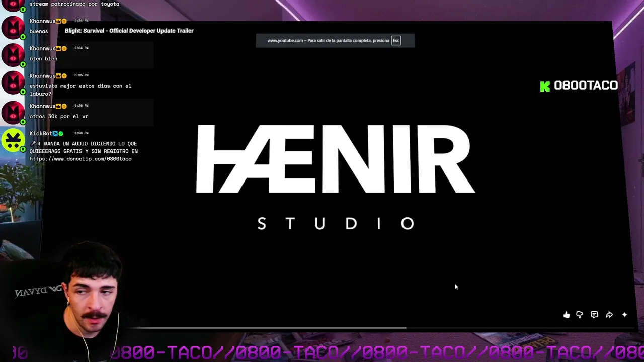Viewport: 644px width, 362px height.
Task: Click the HÆNIR logo in the video
Action: 336,158
